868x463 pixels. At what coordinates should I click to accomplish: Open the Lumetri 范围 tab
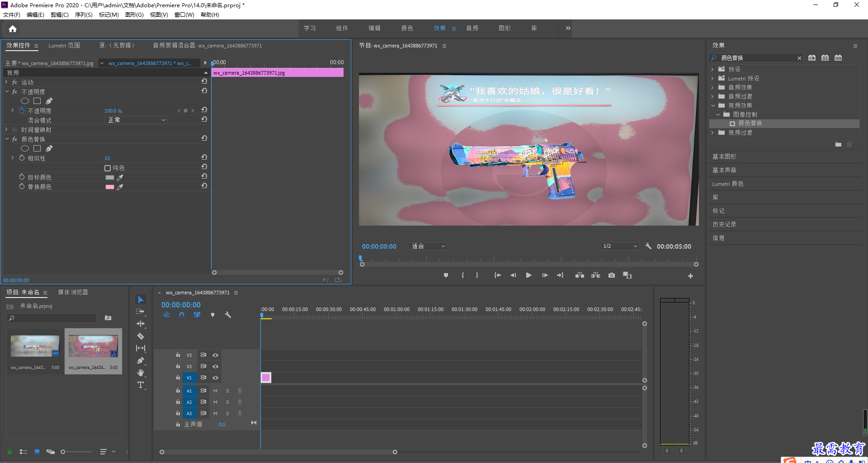point(64,45)
